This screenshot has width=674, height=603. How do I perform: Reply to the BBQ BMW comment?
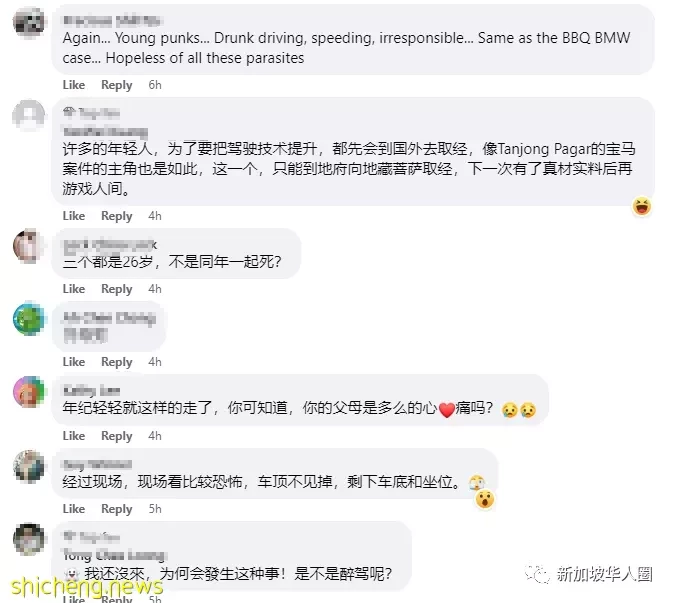coord(116,85)
